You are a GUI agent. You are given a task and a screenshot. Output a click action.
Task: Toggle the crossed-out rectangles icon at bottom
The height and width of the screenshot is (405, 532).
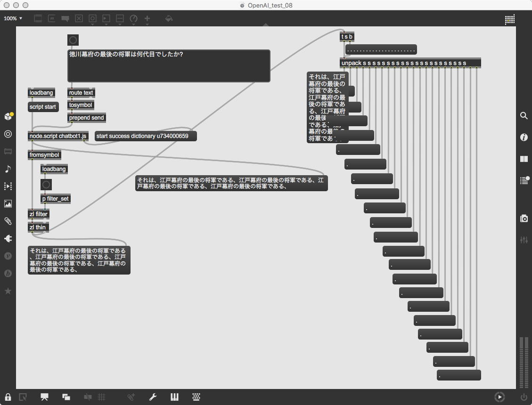click(88, 397)
